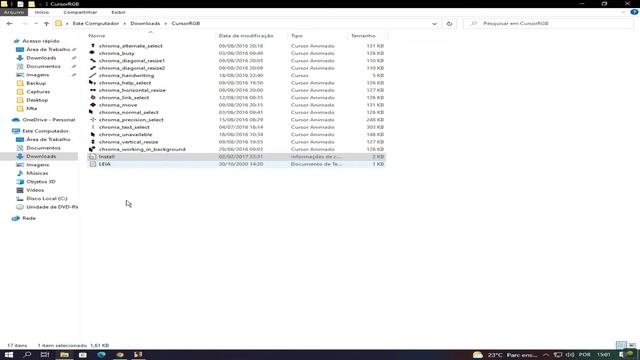640x360 pixels.
Task: Open the Explorer help icon
Action: pyautogui.click(x=634, y=12)
